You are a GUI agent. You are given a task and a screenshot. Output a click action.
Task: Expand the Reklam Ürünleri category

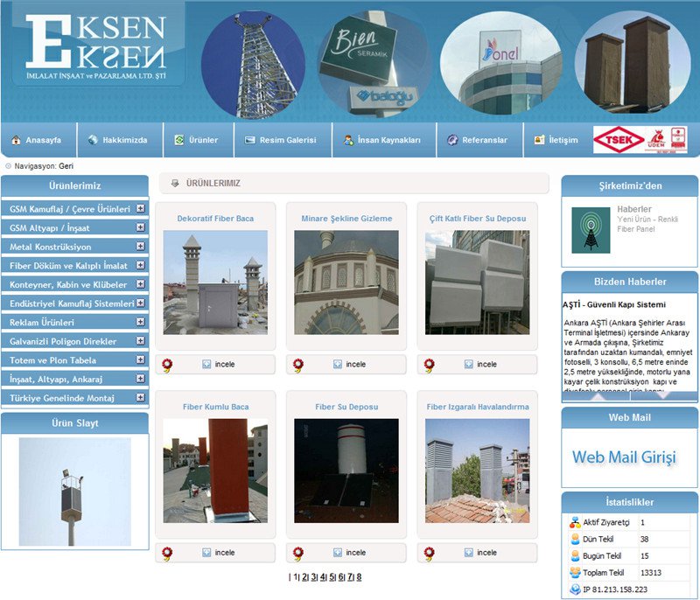point(141,322)
